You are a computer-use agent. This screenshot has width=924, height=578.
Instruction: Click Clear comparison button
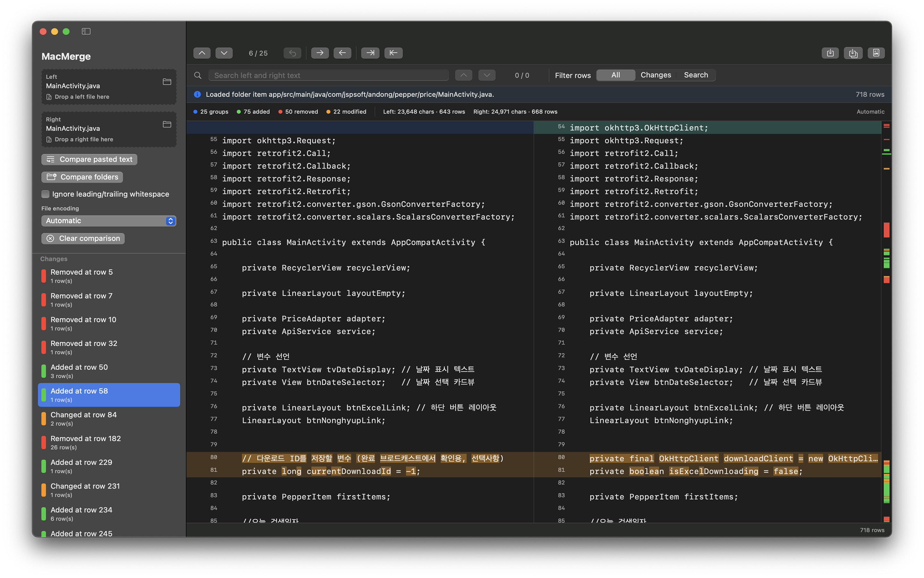[83, 239]
